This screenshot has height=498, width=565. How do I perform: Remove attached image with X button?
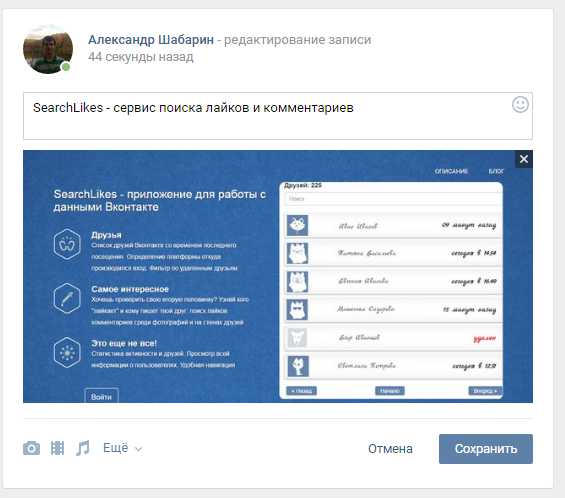click(524, 159)
